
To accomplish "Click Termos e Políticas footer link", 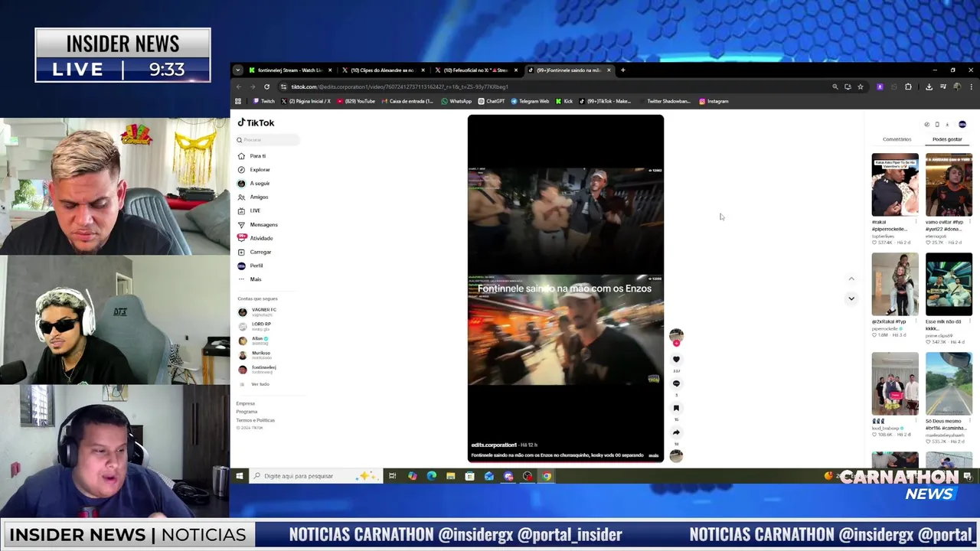I will pyautogui.click(x=255, y=420).
